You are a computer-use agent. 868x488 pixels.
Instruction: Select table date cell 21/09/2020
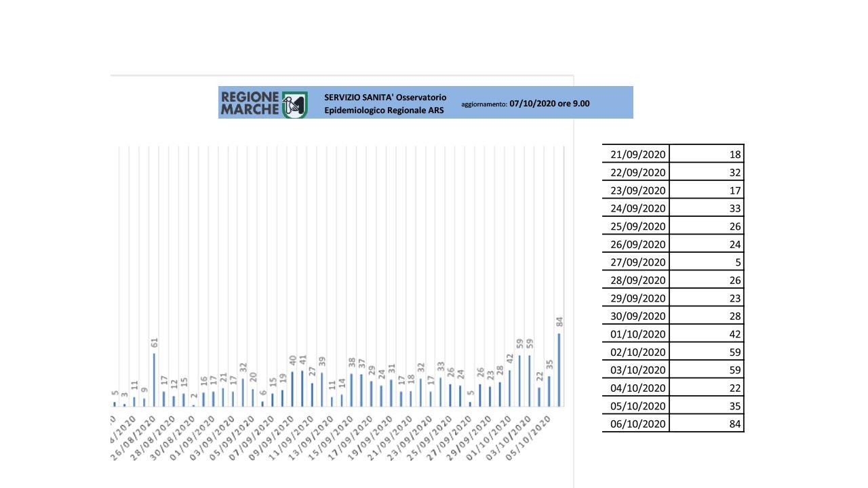(636, 154)
